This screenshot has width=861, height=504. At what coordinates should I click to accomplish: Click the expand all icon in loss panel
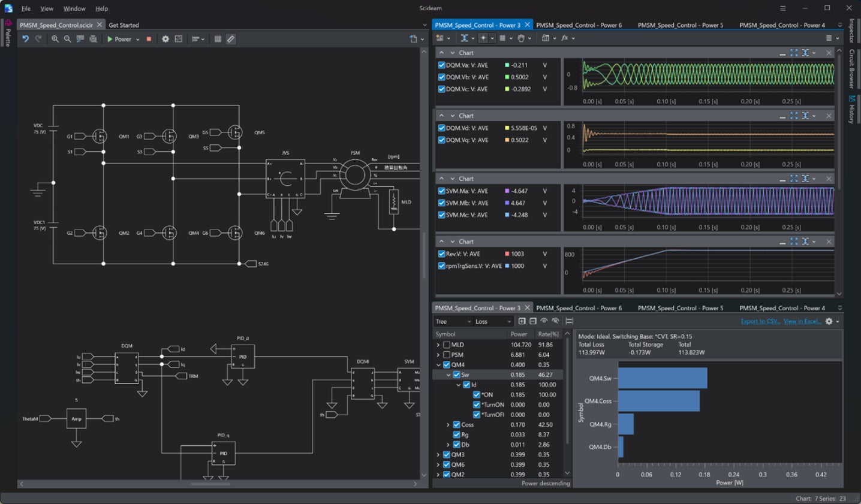pyautogui.click(x=522, y=321)
